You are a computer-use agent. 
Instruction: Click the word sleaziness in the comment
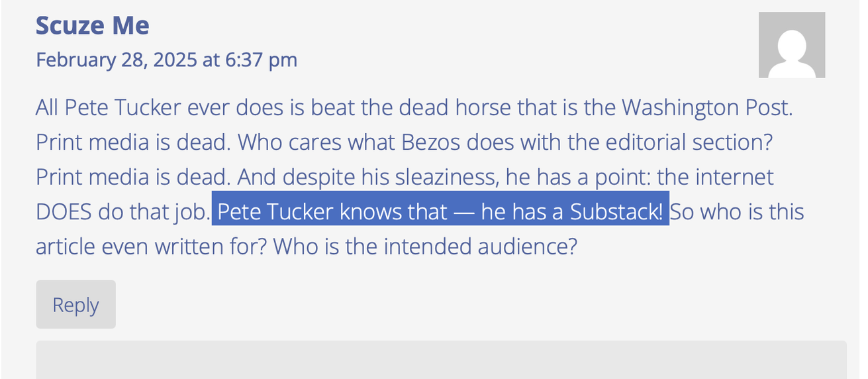(x=445, y=178)
